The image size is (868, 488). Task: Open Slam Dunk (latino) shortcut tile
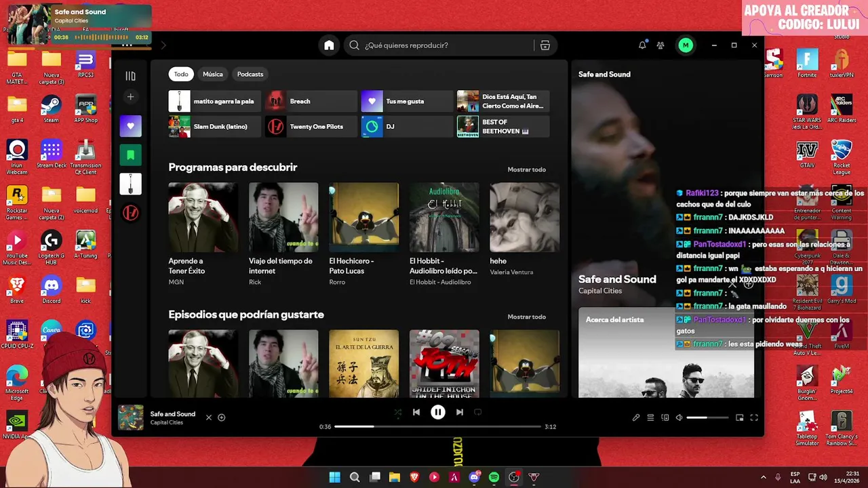coord(215,127)
